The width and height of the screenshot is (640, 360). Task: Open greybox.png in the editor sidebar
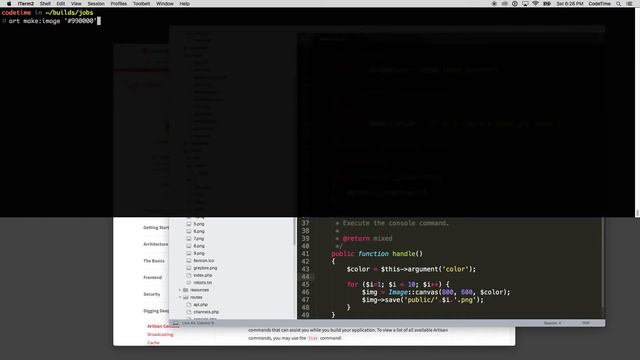[205, 268]
